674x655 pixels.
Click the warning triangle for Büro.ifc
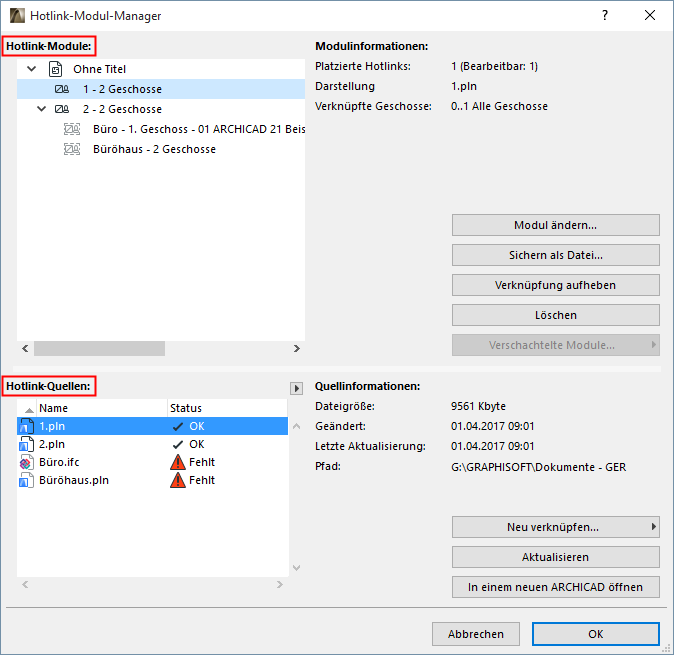178,462
